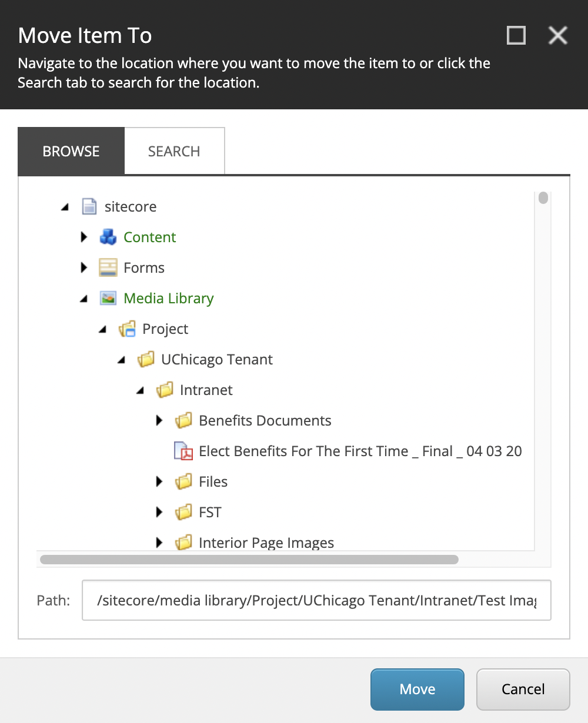
Task: Switch to the SEARCH tab
Action: tap(173, 150)
